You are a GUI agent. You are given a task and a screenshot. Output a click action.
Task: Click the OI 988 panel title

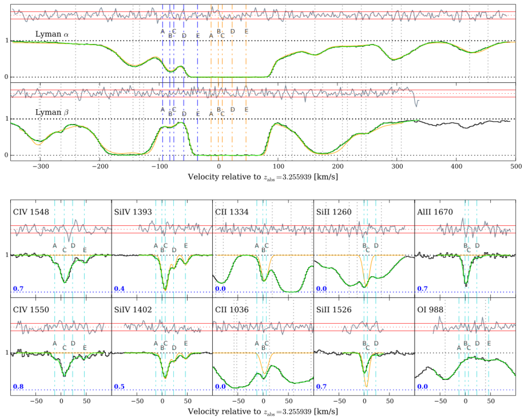[x=430, y=309]
